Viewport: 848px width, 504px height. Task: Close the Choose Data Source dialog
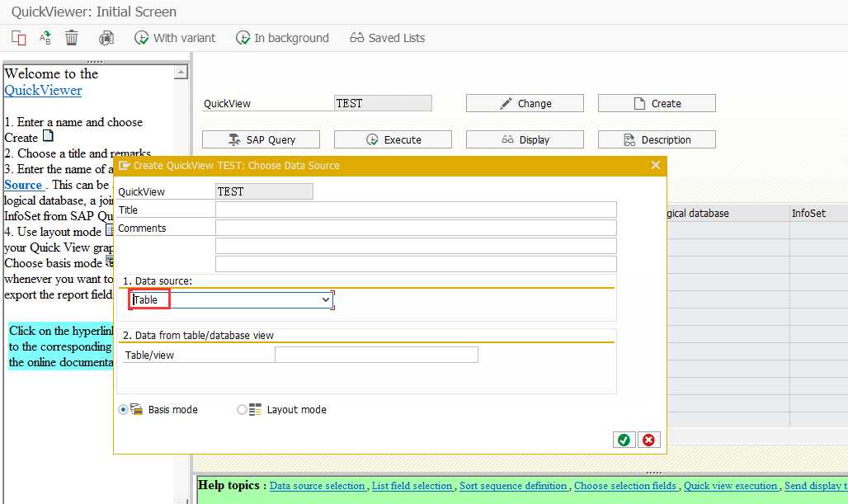656,165
